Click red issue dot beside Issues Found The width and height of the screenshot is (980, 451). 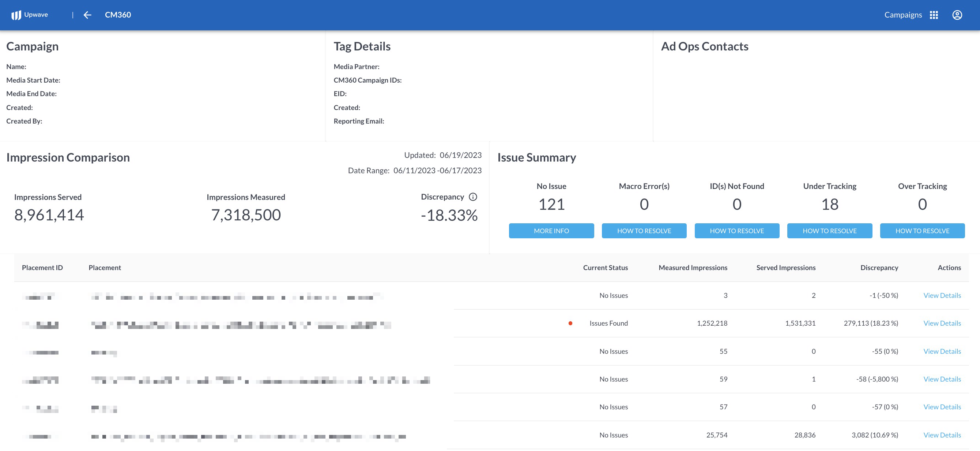point(570,323)
